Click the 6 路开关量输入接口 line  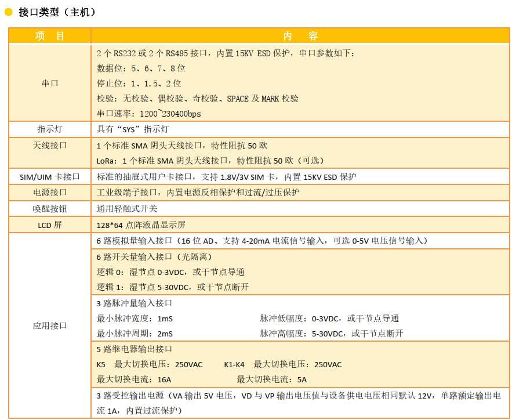(154, 257)
